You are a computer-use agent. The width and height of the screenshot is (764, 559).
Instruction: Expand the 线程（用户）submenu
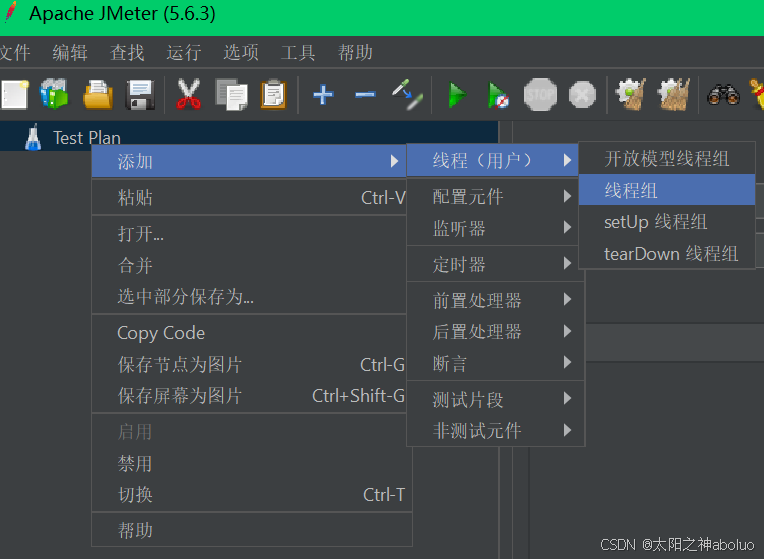pos(492,160)
